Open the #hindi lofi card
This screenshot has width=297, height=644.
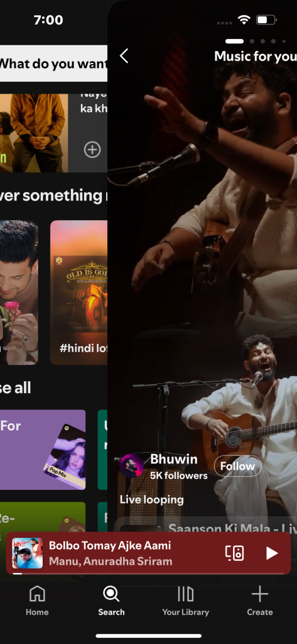(x=78, y=292)
